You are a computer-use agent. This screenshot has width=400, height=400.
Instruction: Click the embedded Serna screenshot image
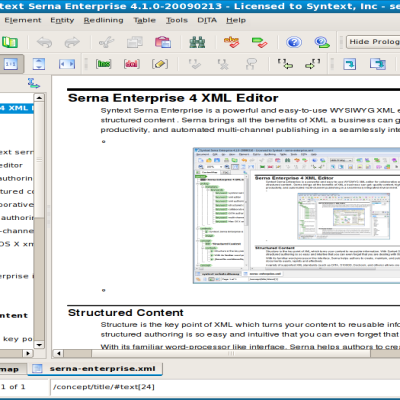[x=296, y=216]
